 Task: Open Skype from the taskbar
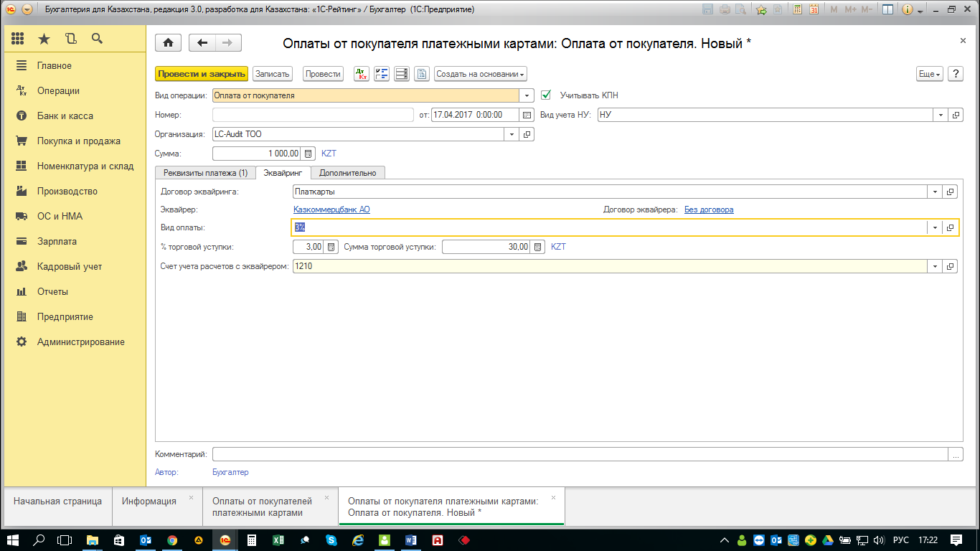point(331,540)
